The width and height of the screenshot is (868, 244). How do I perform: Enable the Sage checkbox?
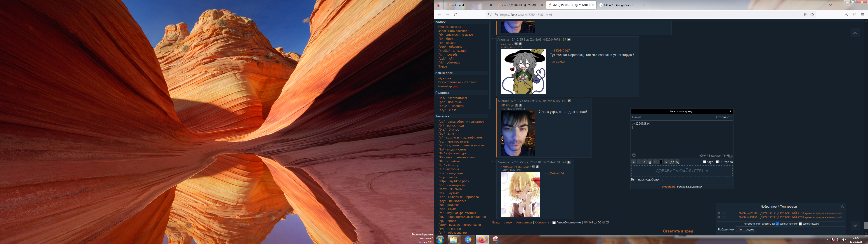(x=704, y=162)
